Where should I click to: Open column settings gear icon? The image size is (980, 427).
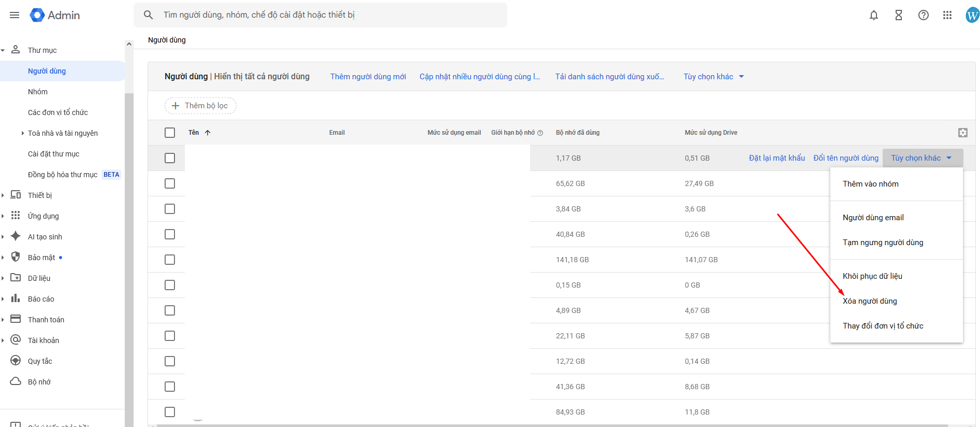963,133
